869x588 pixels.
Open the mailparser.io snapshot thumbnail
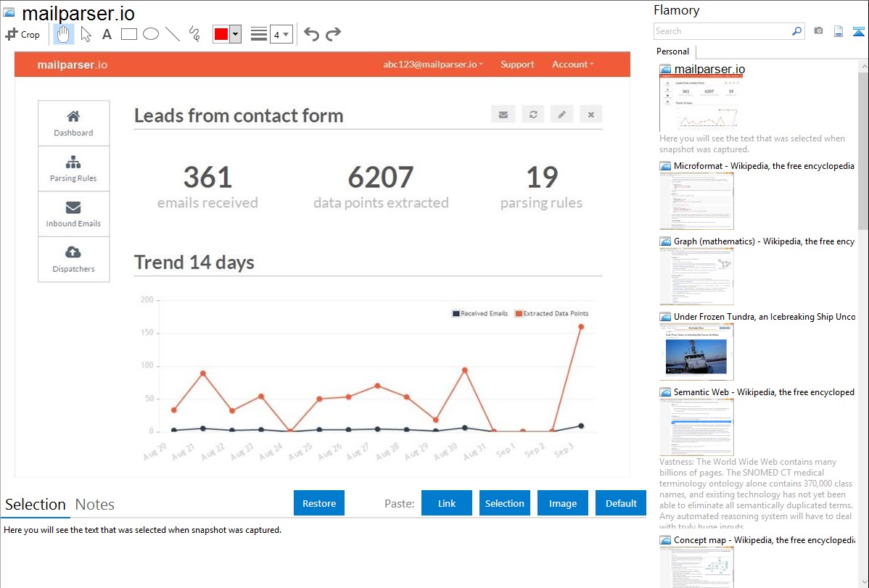point(699,104)
